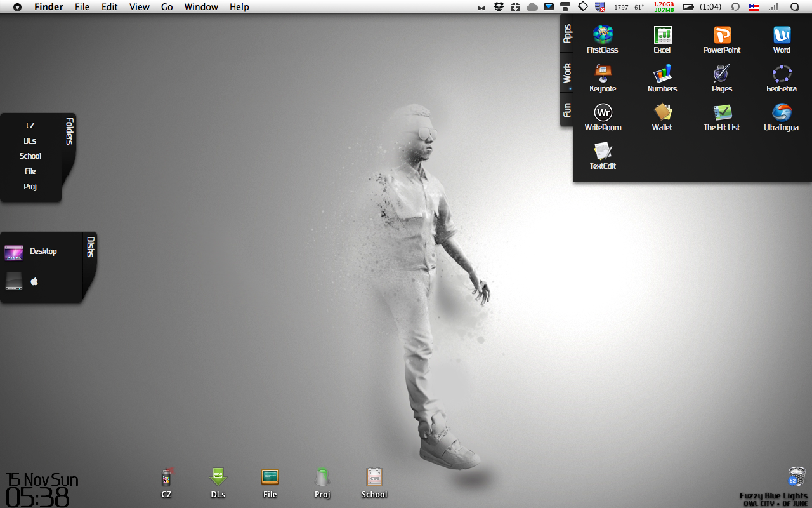Viewport: 812px width, 508px height.
Task: Click the 1797 fan speed readout
Action: pyautogui.click(x=621, y=8)
